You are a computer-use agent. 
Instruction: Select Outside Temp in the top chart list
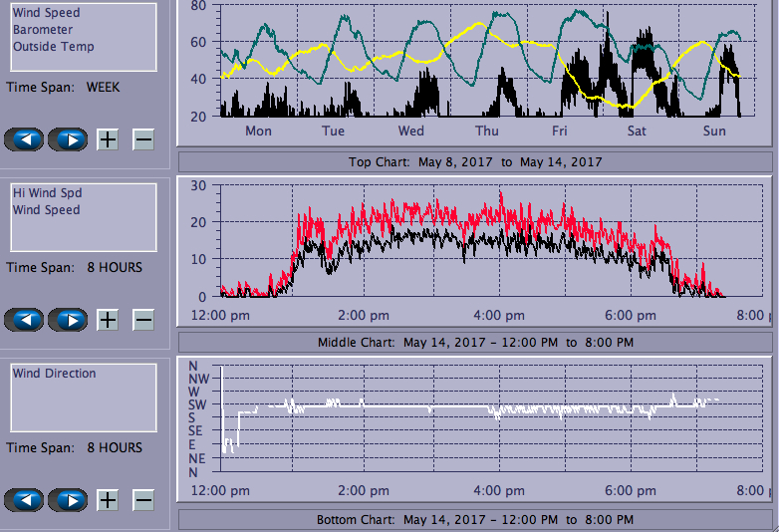click(54, 47)
